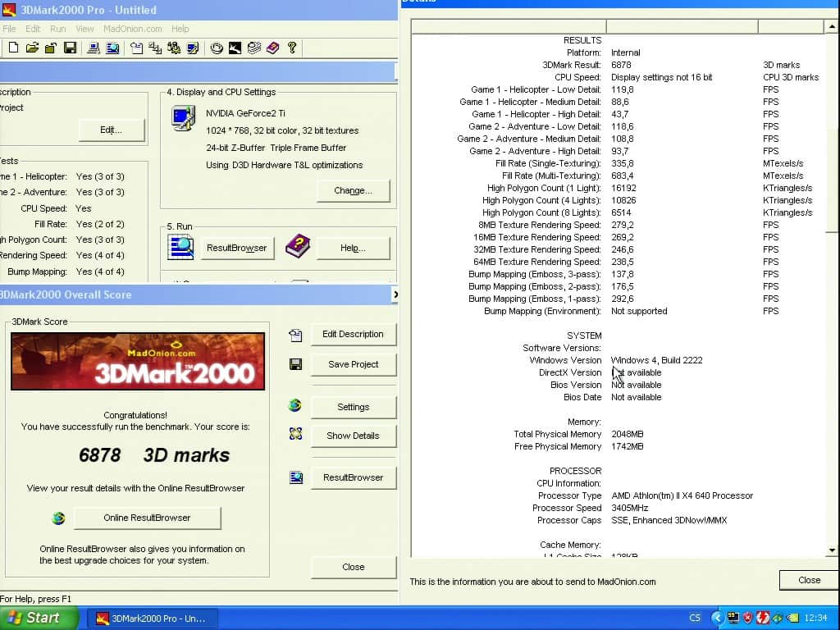
Task: Click the 12:34 taskbar clock
Action: (x=815, y=619)
